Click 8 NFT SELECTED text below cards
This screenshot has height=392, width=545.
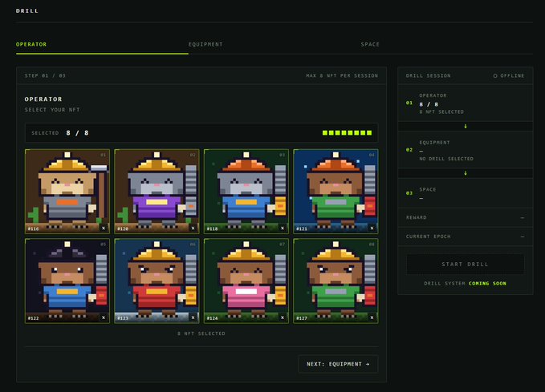pyautogui.click(x=201, y=333)
